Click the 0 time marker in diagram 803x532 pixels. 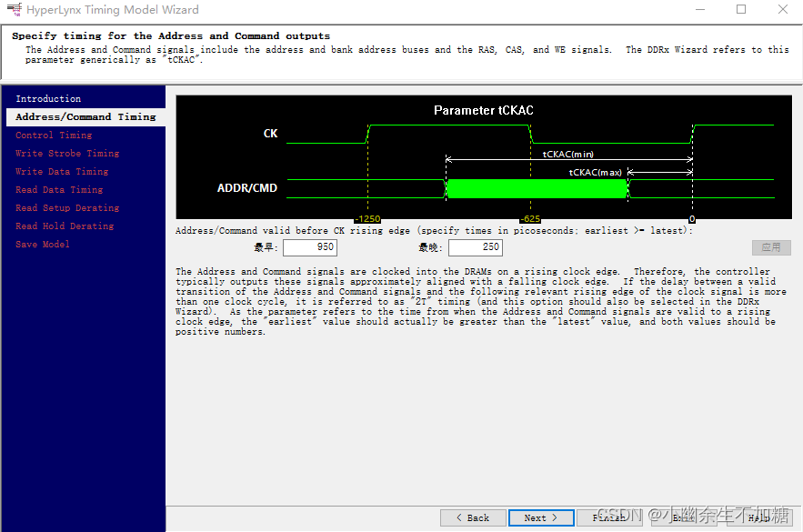pos(692,218)
